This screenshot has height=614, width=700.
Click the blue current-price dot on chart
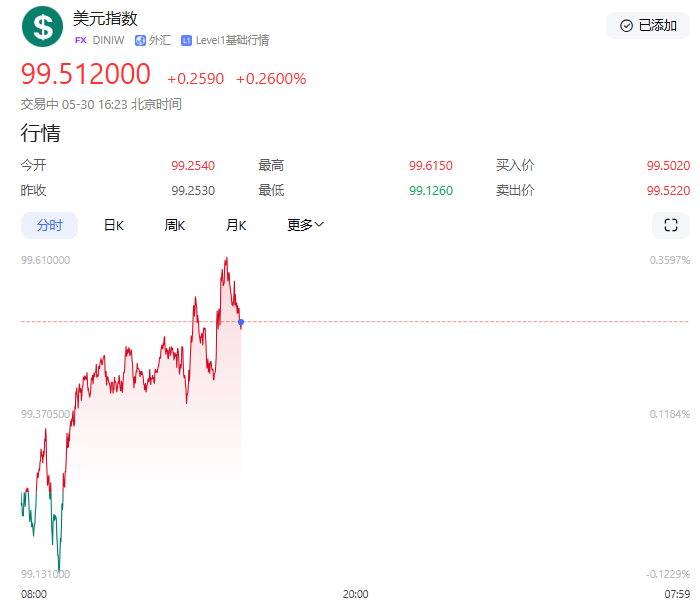pos(241,322)
